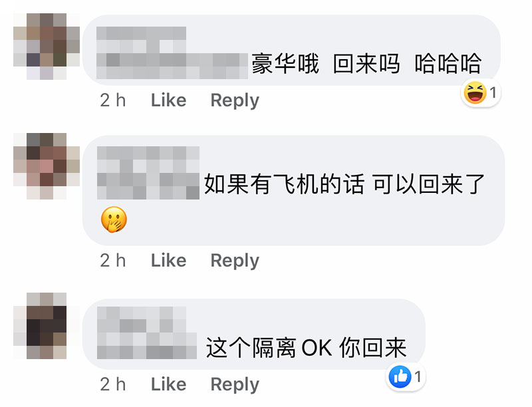Reply to the comment 这个隔离 OK 你回来
This screenshot has height=407, width=532.
click(x=235, y=384)
